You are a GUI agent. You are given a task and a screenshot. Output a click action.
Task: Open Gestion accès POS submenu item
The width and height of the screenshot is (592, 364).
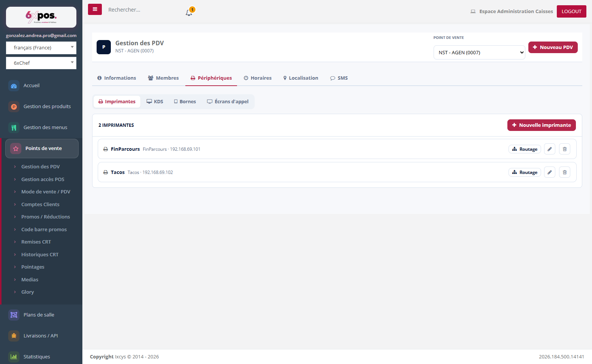43,179
